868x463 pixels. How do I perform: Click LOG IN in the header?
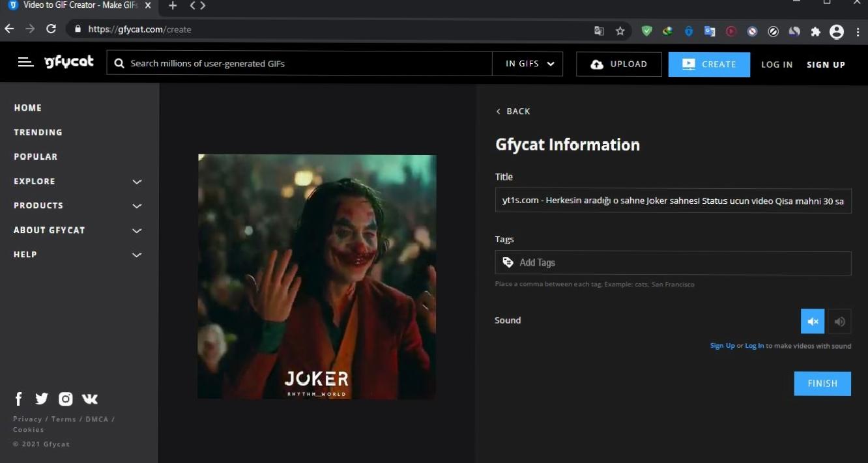click(x=777, y=64)
